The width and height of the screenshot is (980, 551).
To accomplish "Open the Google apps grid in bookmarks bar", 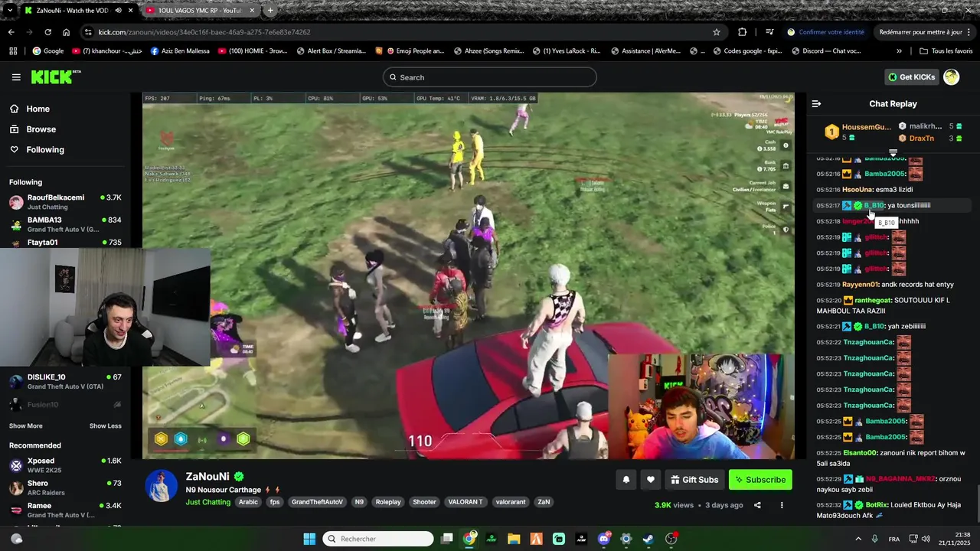I will pyautogui.click(x=13, y=51).
